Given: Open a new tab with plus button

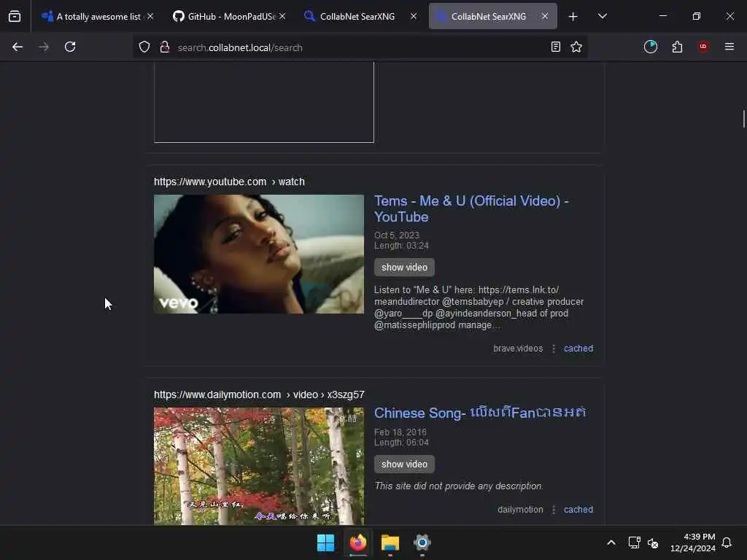Looking at the screenshot, I should (573, 17).
